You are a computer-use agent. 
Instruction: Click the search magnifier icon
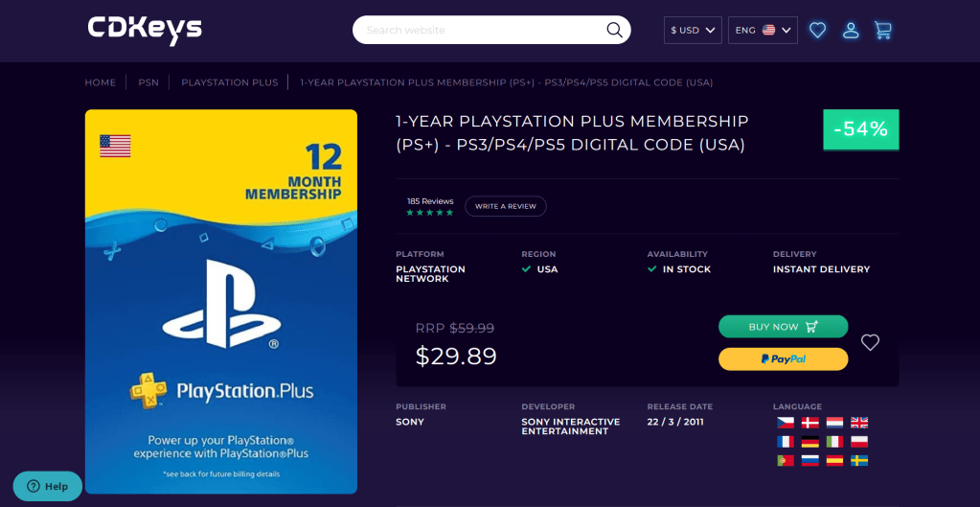click(x=614, y=30)
